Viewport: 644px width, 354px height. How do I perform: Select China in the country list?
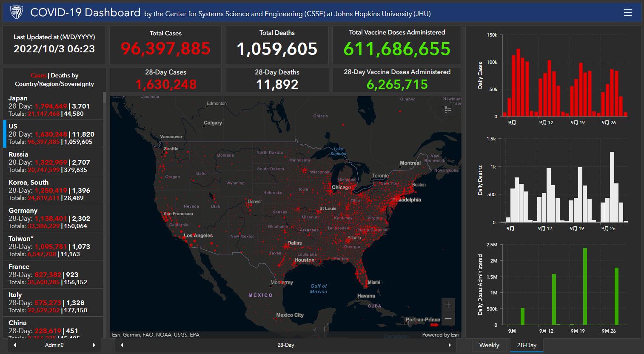53,328
